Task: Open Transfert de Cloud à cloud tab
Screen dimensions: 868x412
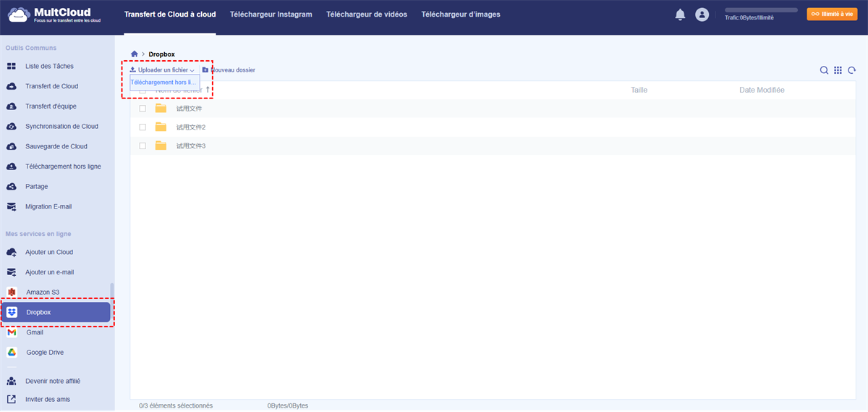Action: tap(170, 14)
